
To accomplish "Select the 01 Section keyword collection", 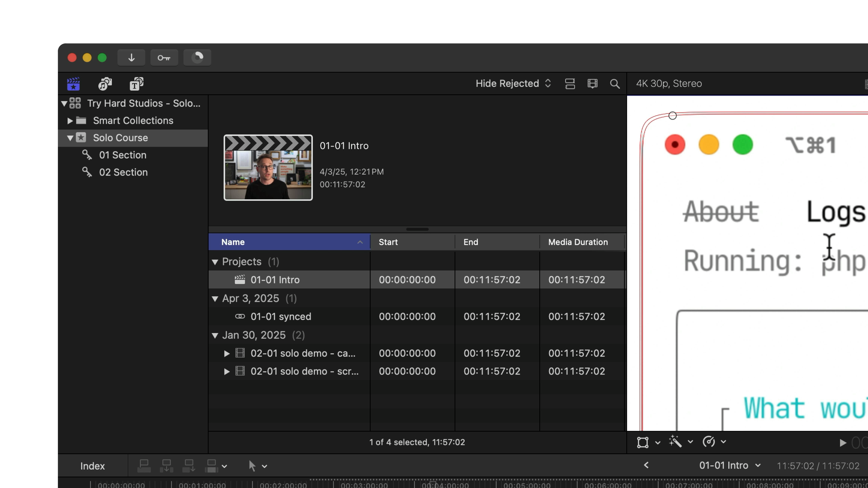I will click(122, 155).
